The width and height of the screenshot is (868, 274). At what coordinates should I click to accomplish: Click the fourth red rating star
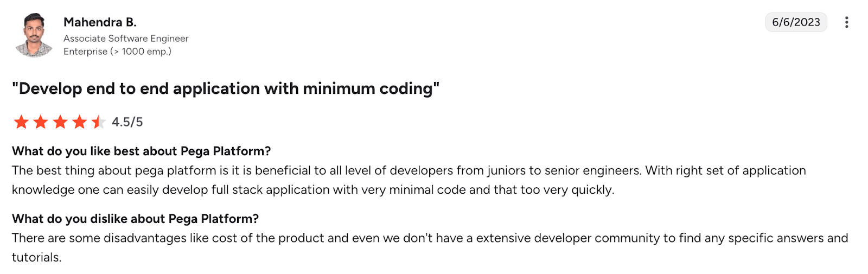(80, 122)
